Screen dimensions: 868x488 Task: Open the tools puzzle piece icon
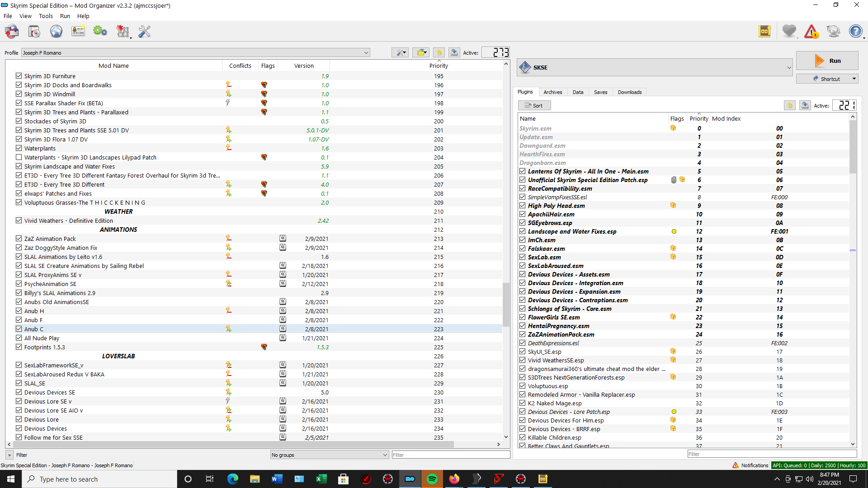123,31
